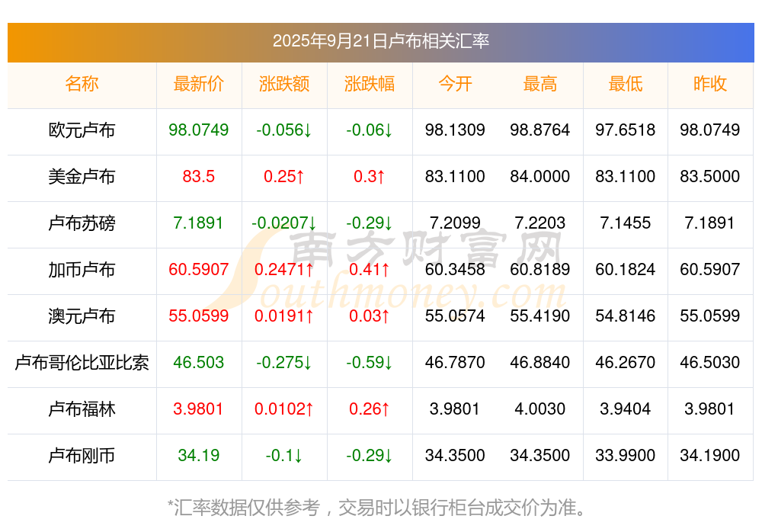Click change amount 0.2471↑
Viewport: 762px width, 532px height.
284,269
